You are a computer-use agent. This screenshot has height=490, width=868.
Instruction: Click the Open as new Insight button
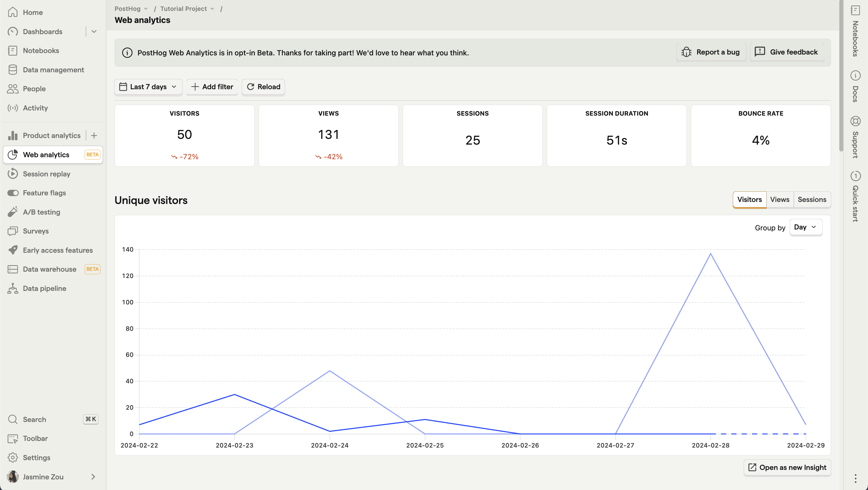787,467
